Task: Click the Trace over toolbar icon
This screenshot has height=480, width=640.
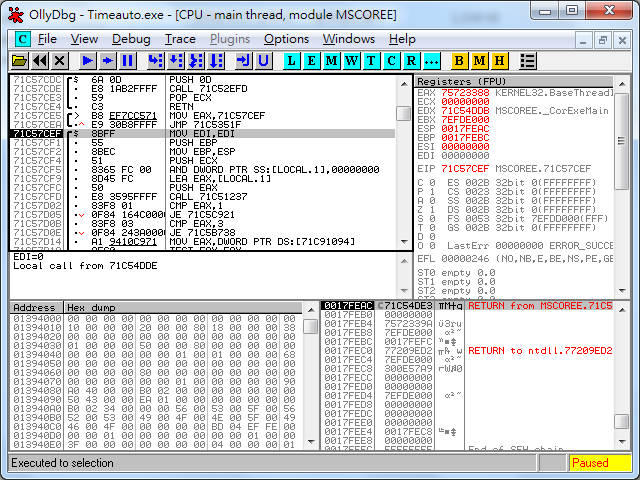Action: click(216, 61)
